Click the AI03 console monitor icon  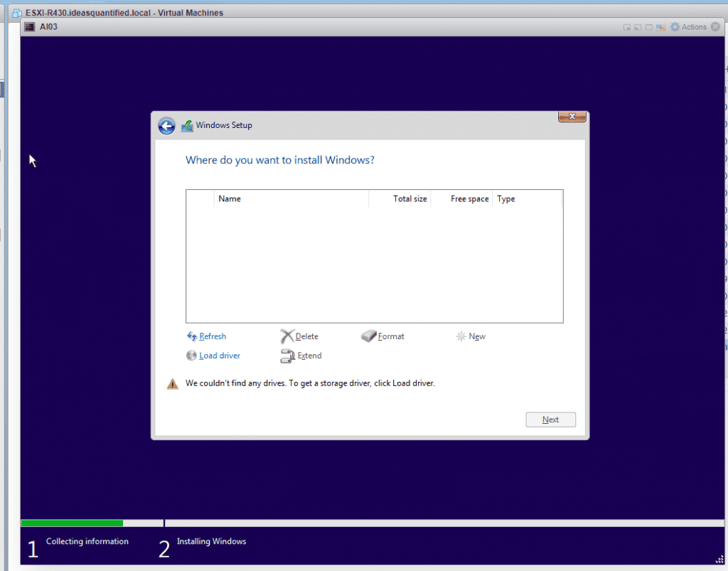[30, 27]
